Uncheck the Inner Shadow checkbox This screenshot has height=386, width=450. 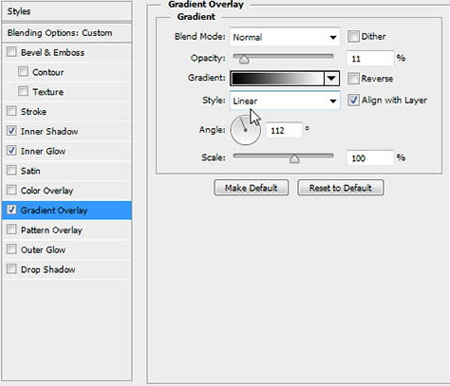12,131
